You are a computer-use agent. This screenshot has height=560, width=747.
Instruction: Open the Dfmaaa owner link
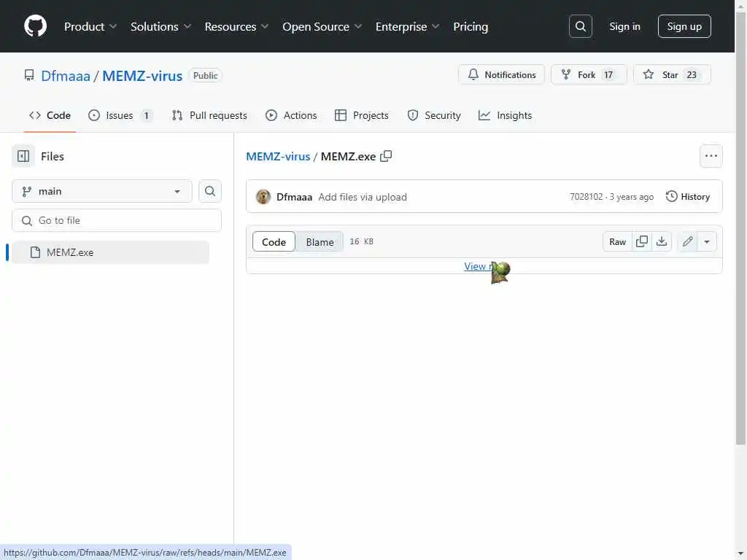(x=65, y=76)
